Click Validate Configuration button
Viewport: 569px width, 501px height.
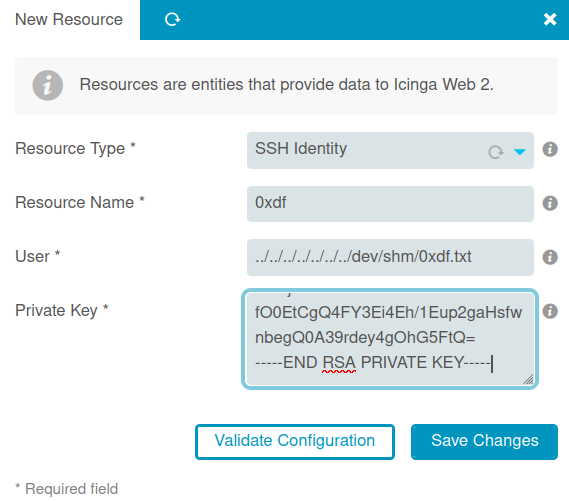[x=295, y=442]
